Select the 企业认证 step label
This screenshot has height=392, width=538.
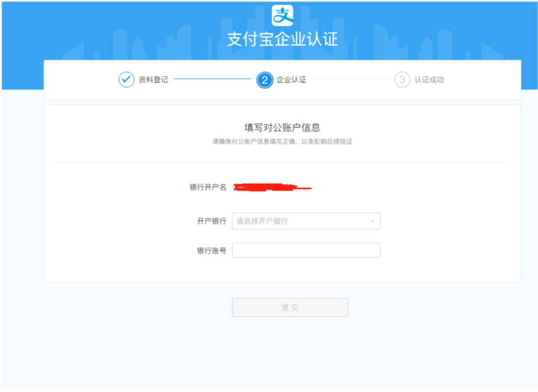point(291,80)
